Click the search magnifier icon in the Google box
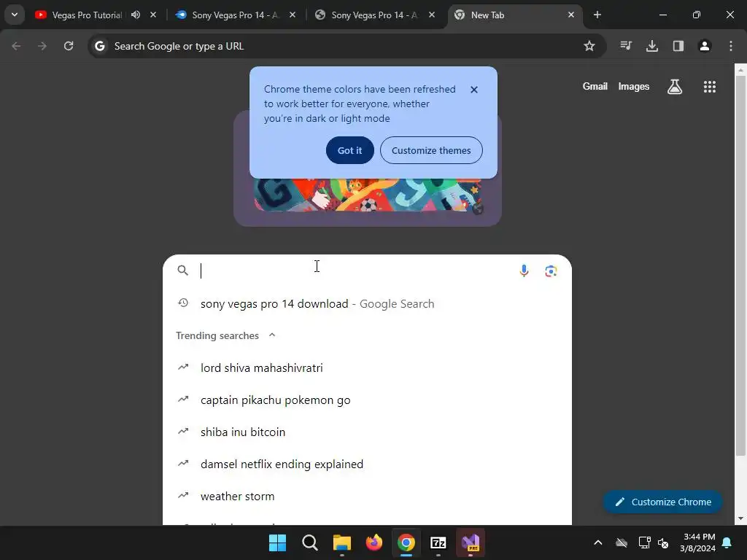This screenshot has height=560, width=747. (x=183, y=271)
